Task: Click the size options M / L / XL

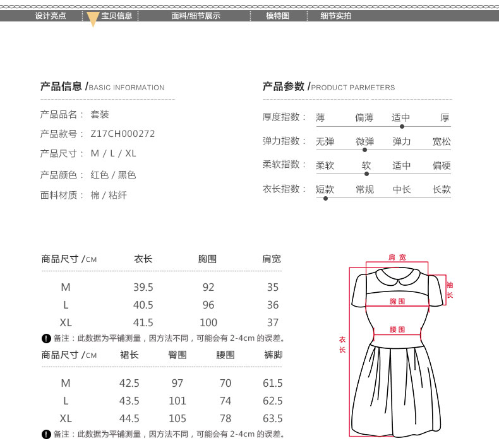Action: click(113, 153)
